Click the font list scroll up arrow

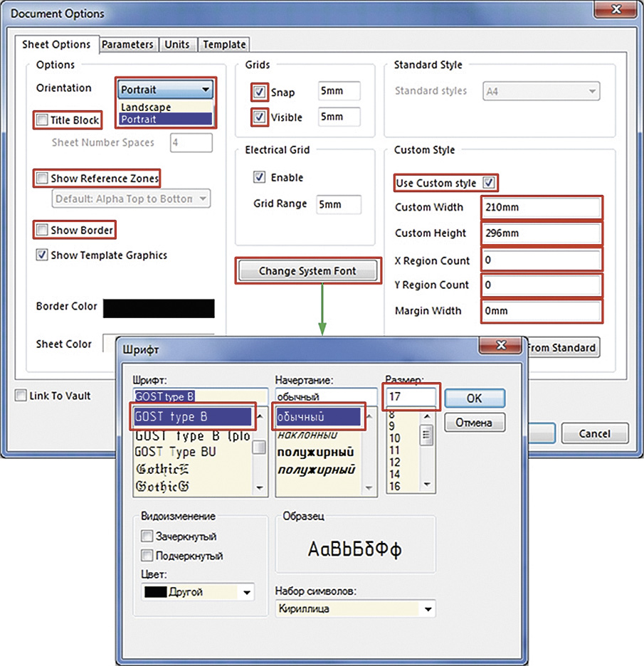click(x=260, y=417)
